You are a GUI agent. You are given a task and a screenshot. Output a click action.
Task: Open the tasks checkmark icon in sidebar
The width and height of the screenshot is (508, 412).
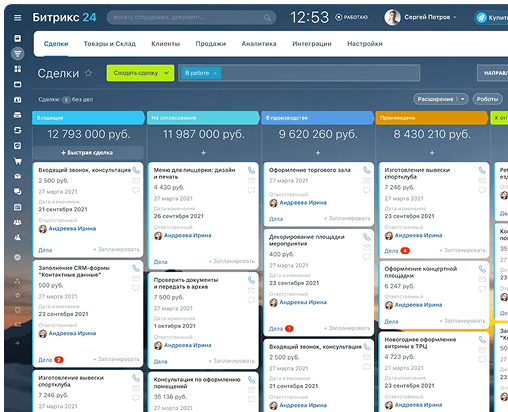coord(18,146)
